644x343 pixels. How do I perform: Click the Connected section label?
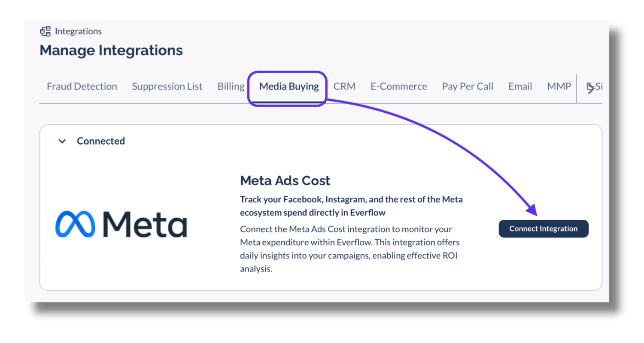coord(101,141)
